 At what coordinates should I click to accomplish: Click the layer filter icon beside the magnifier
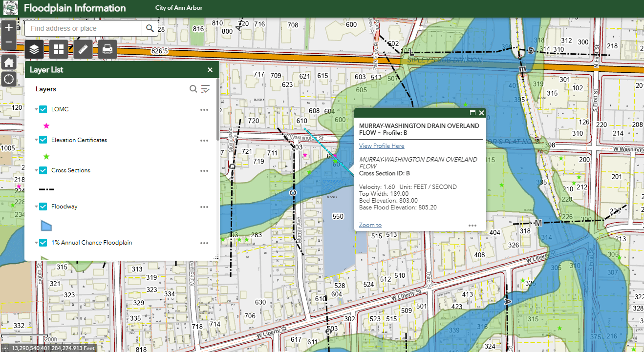pos(205,89)
